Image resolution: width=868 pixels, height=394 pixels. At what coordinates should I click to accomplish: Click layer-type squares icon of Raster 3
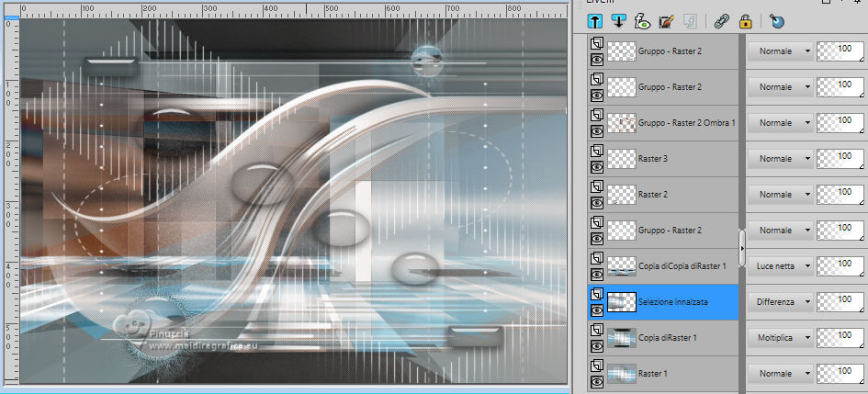pyautogui.click(x=597, y=151)
